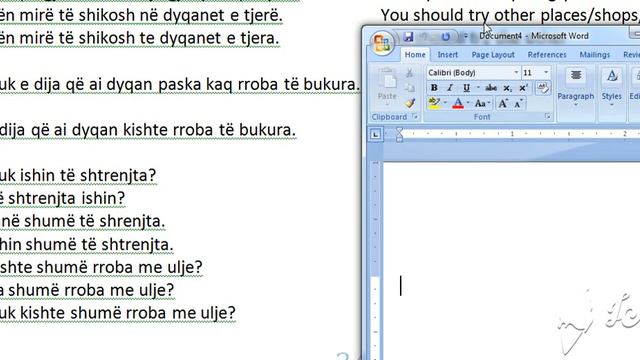
Task: Go to the References tab
Action: [547, 55]
